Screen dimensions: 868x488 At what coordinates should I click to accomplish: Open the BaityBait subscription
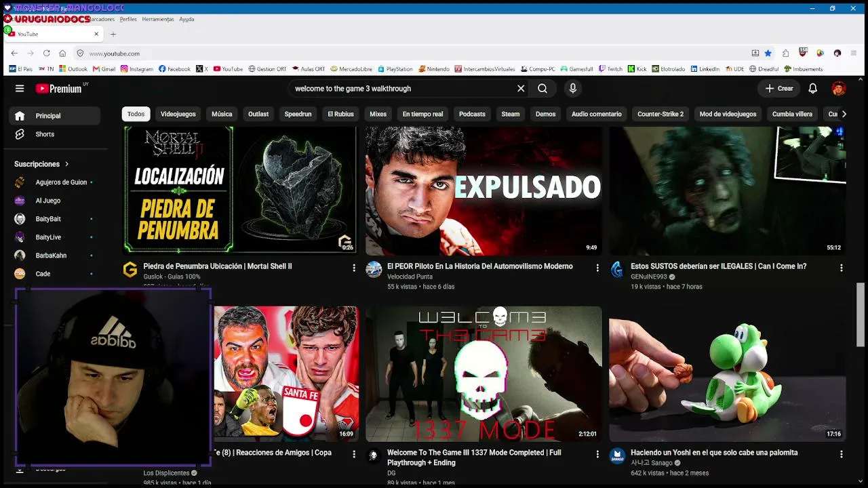point(54,219)
